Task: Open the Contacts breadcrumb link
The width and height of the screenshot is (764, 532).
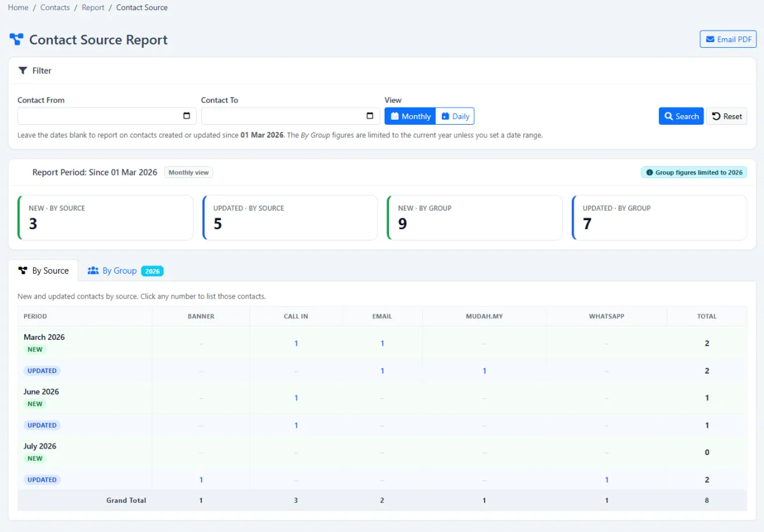Action: coord(55,8)
